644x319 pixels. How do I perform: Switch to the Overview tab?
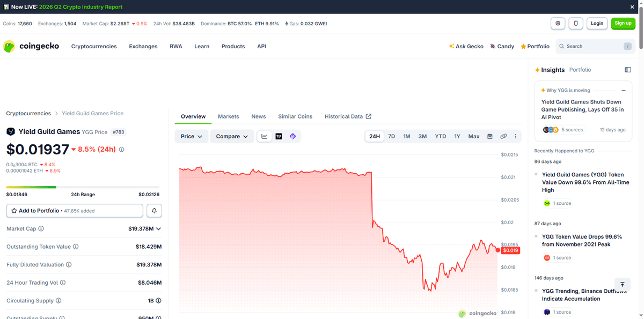point(193,116)
